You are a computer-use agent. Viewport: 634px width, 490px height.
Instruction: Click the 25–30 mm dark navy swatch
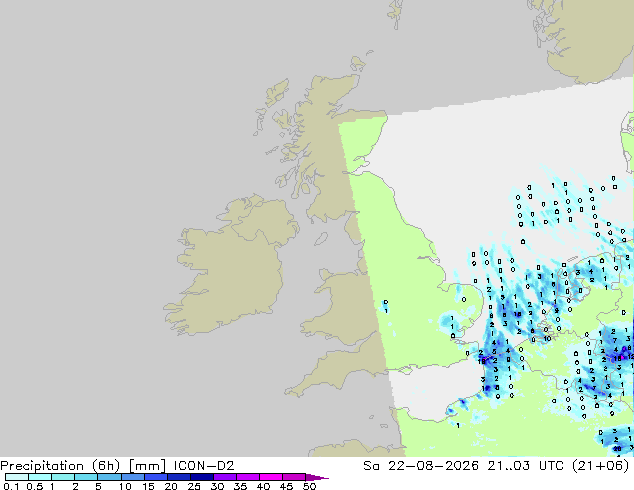coord(202,477)
